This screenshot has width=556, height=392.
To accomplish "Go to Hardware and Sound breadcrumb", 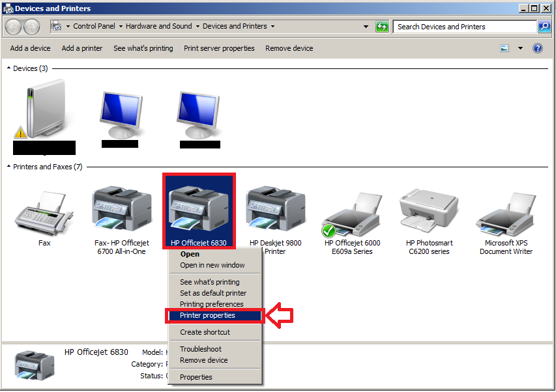I will click(x=159, y=26).
